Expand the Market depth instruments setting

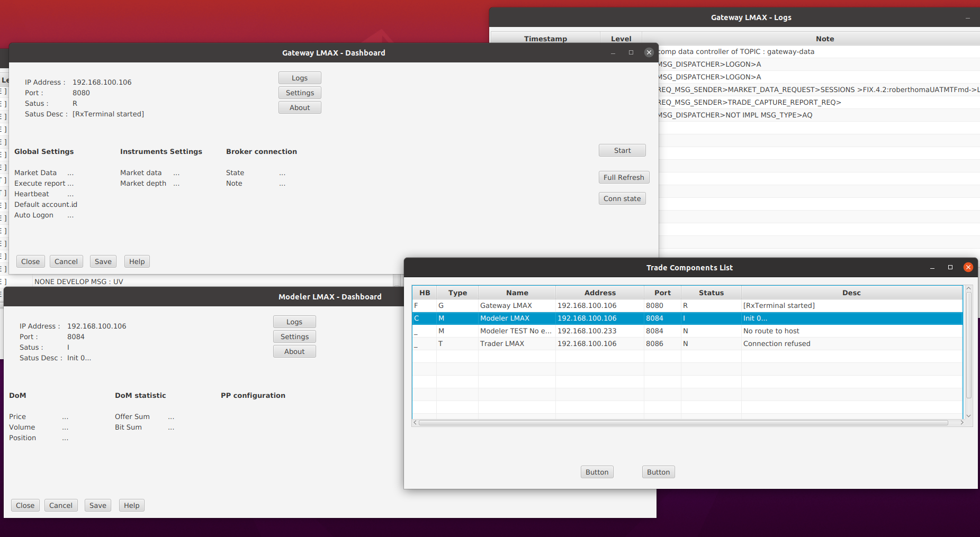[176, 183]
